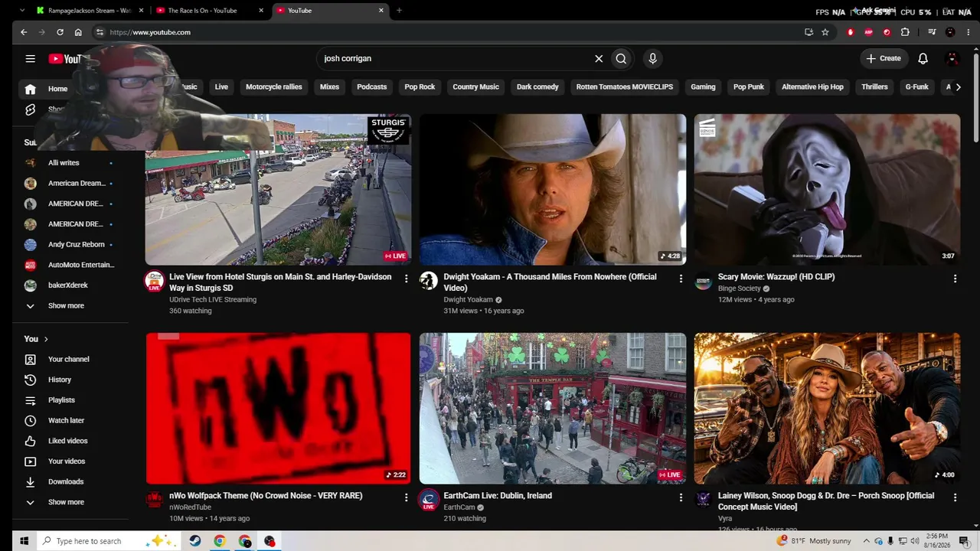Select the Dark comedy chip
The width and height of the screenshot is (980, 551).
pyautogui.click(x=537, y=87)
